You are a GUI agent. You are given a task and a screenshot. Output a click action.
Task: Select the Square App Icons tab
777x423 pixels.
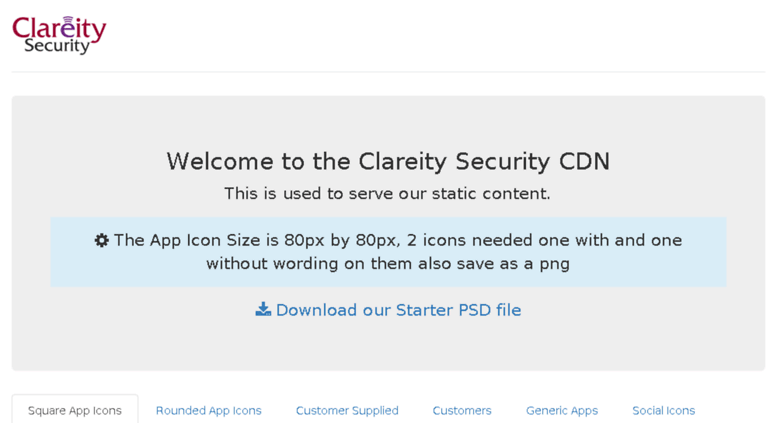click(75, 410)
